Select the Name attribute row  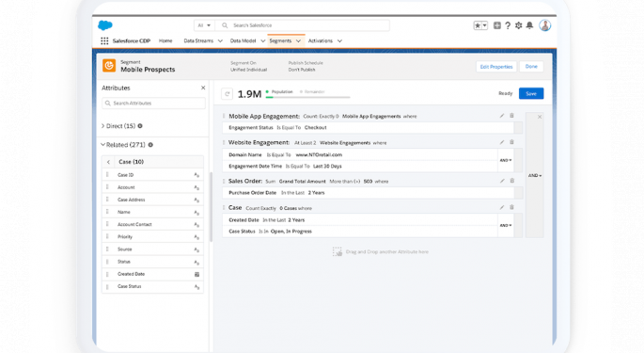point(153,212)
